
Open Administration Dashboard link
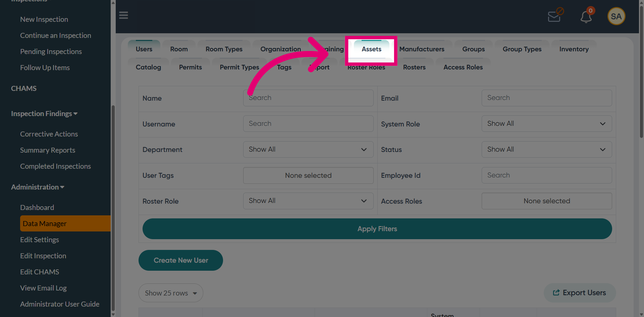37,208
